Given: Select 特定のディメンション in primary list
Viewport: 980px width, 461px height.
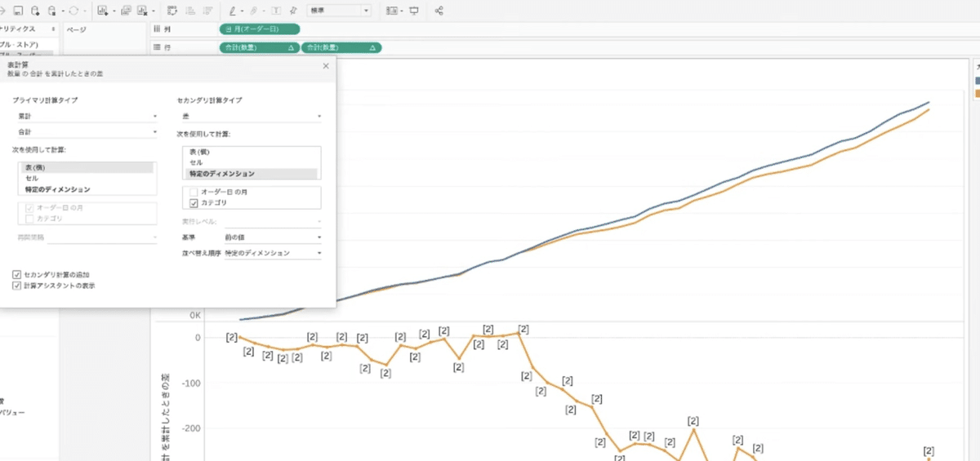Looking at the screenshot, I should pyautogui.click(x=86, y=189).
